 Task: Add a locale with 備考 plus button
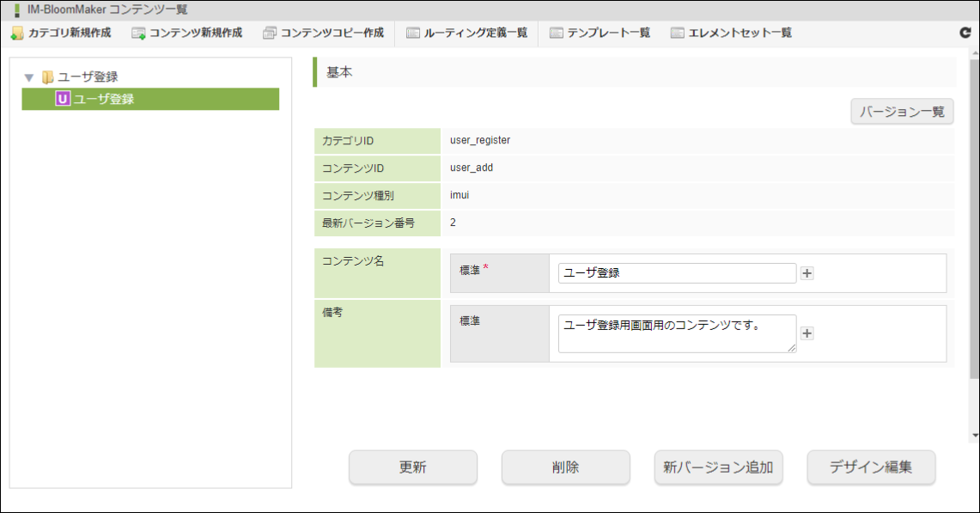click(807, 333)
